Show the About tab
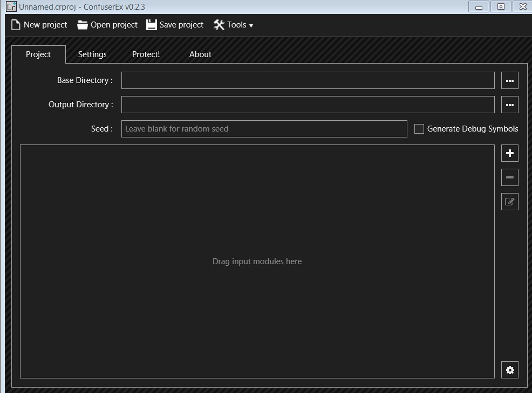Viewport: 532px width, 393px height. (200, 54)
